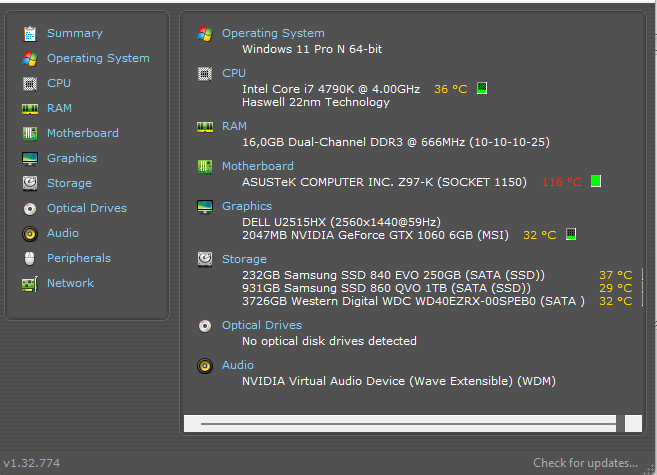Screen dimensions: 657x475
Task: Click the Graphics monitor icon in sidebar
Action: coord(29,158)
